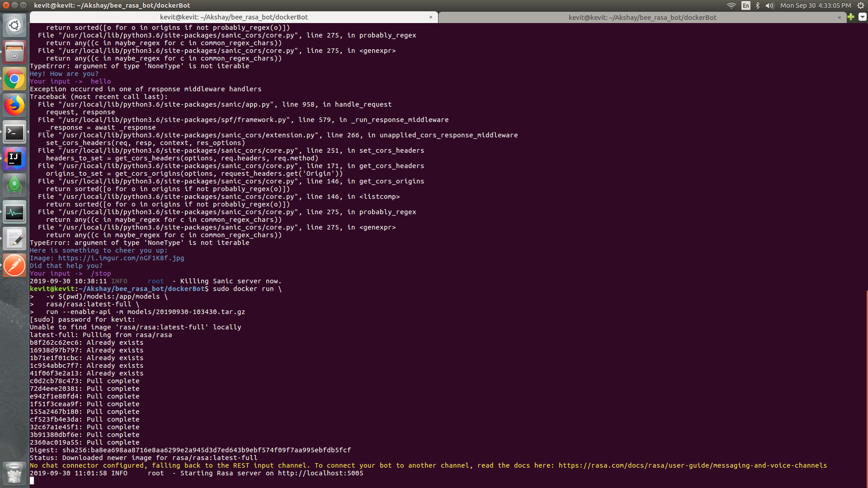The width and height of the screenshot is (868, 488).
Task: Close the second terminal tab with its X
Action: tap(840, 17)
